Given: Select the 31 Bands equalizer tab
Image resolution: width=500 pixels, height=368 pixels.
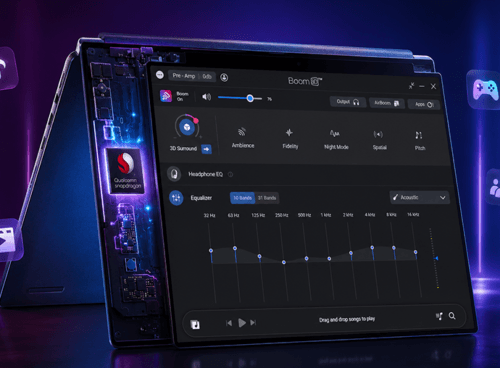Looking at the screenshot, I should [x=267, y=198].
